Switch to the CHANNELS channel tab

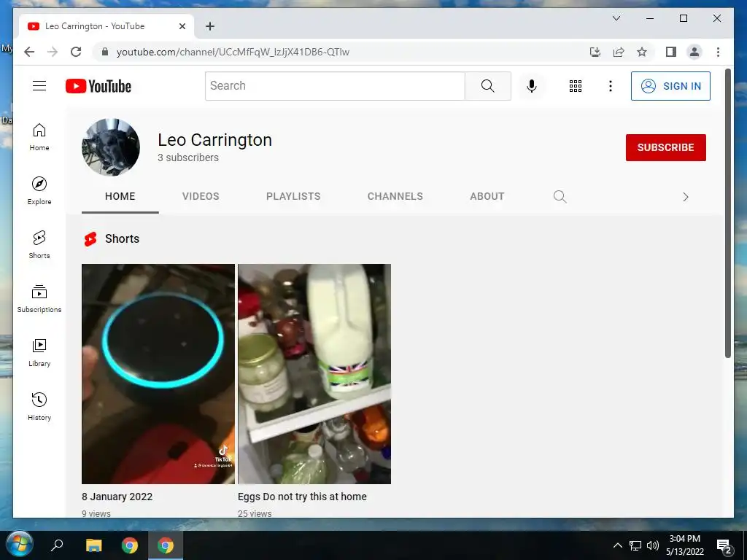pyautogui.click(x=395, y=196)
